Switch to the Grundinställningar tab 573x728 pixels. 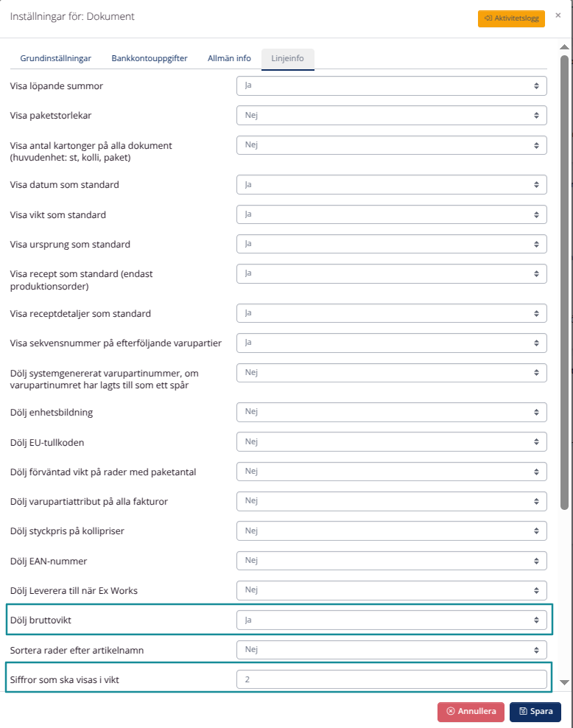coord(56,58)
